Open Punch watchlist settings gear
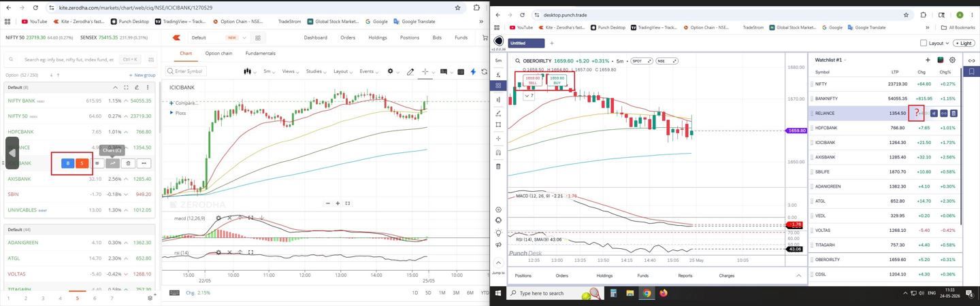 pyautogui.click(x=952, y=60)
